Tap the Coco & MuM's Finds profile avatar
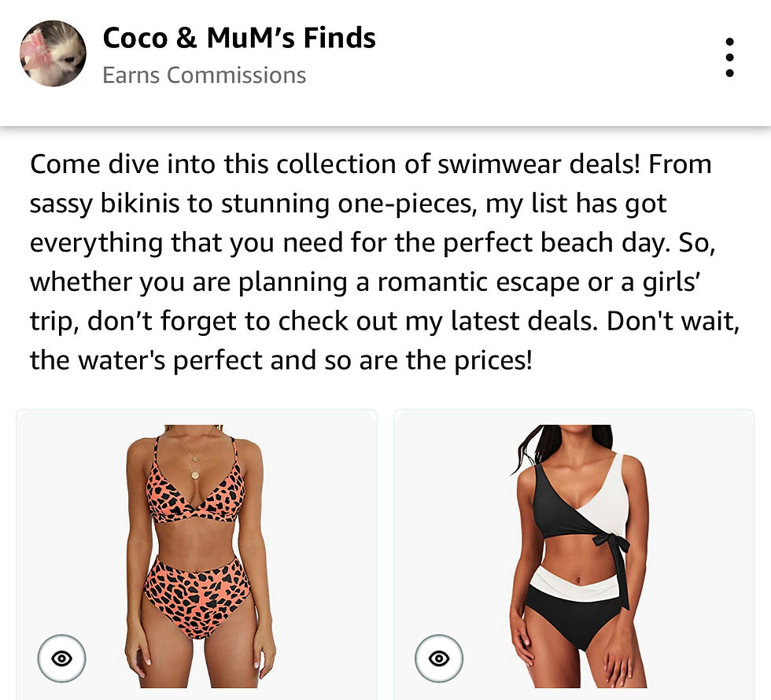771x700 pixels. (53, 53)
